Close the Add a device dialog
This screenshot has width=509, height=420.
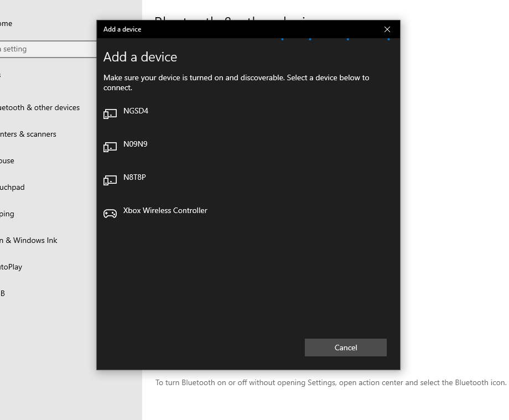(387, 29)
